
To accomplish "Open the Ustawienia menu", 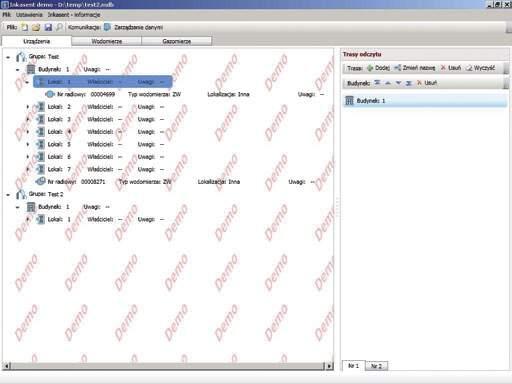I will (x=29, y=15).
